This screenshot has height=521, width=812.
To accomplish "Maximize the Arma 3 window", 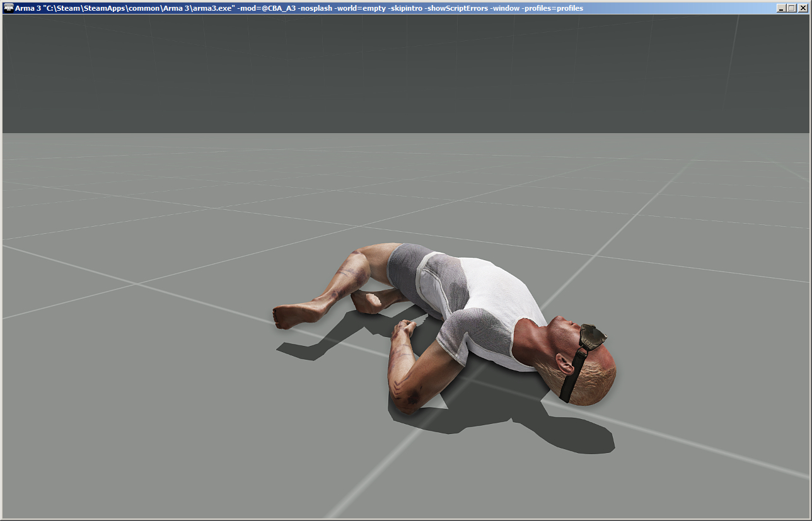I will coord(791,8).
